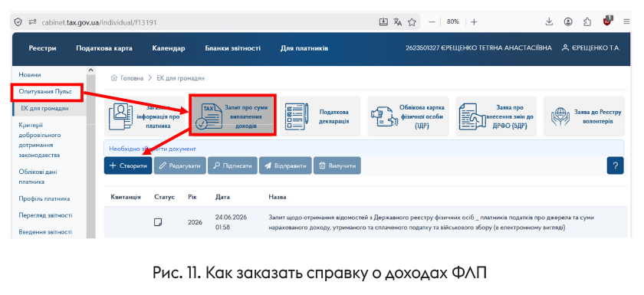Click the translate page icon
The width and height of the screenshot is (644, 295).
[398, 21]
